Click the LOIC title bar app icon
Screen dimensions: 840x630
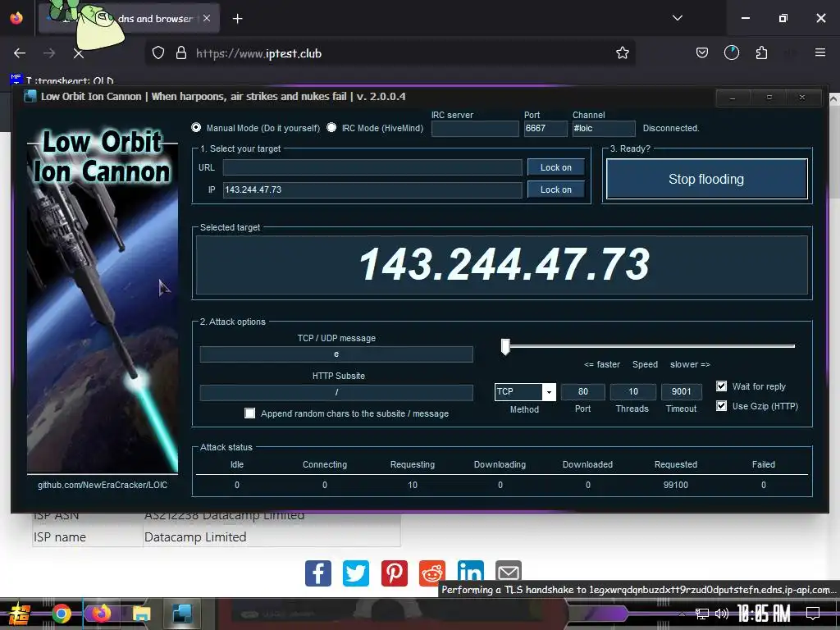click(x=30, y=97)
